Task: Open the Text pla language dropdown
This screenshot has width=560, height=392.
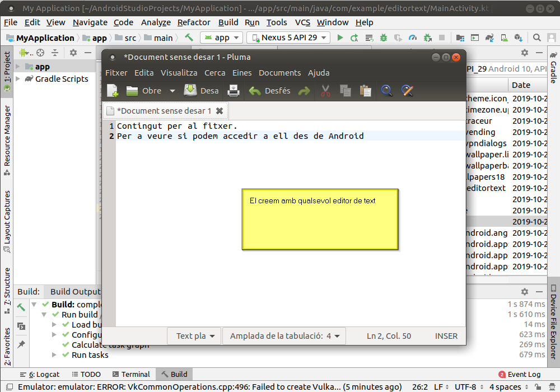Action: click(195, 336)
